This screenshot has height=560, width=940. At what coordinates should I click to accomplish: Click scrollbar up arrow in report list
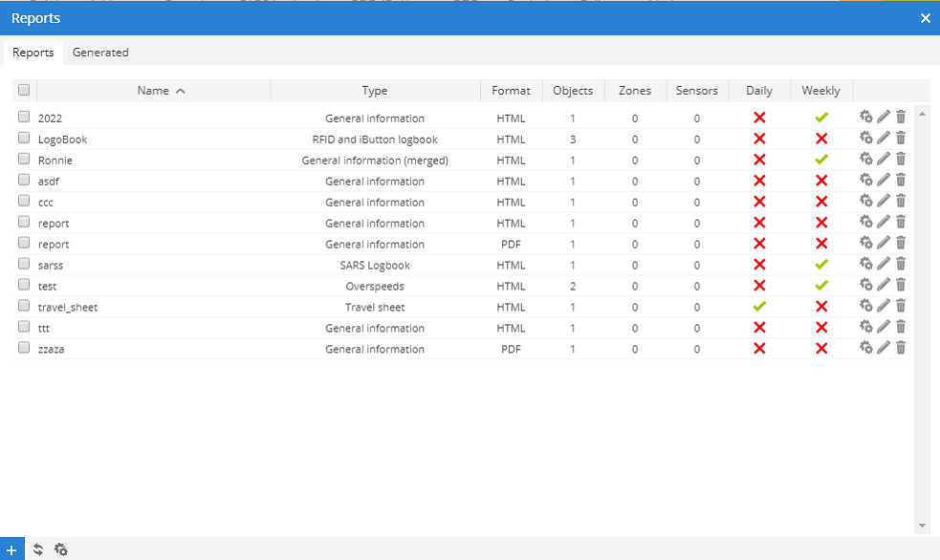coord(922,114)
